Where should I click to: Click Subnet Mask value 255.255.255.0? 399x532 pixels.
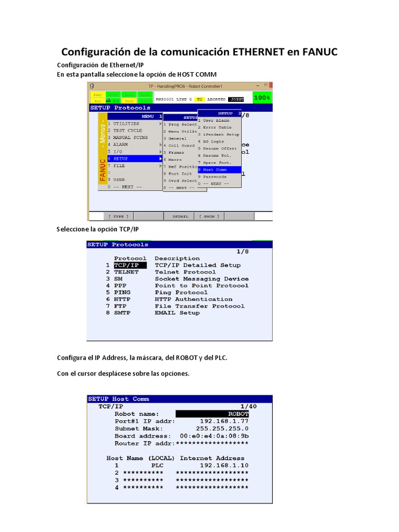coord(222,429)
